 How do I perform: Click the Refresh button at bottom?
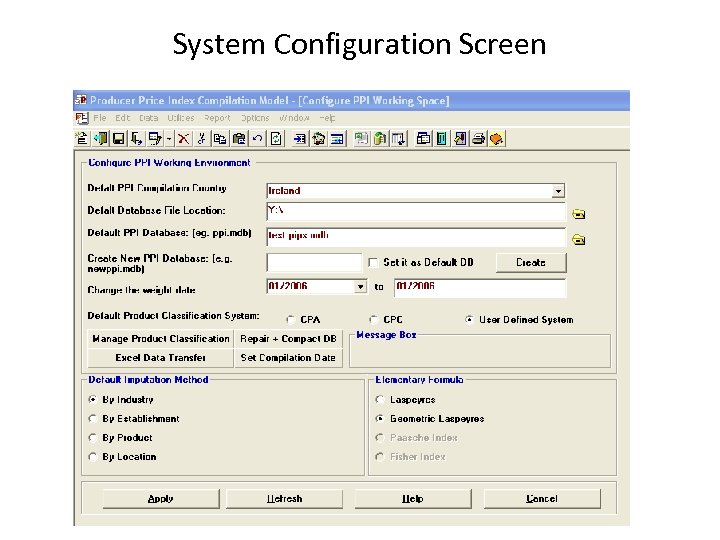tap(284, 499)
